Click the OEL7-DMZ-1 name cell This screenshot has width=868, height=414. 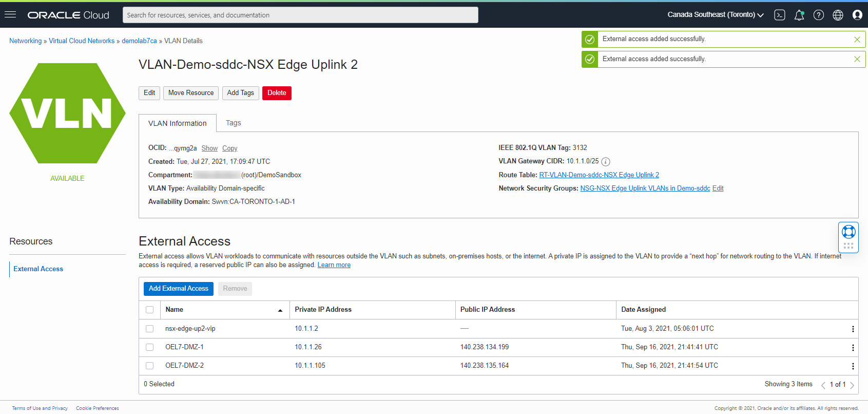[184, 347]
